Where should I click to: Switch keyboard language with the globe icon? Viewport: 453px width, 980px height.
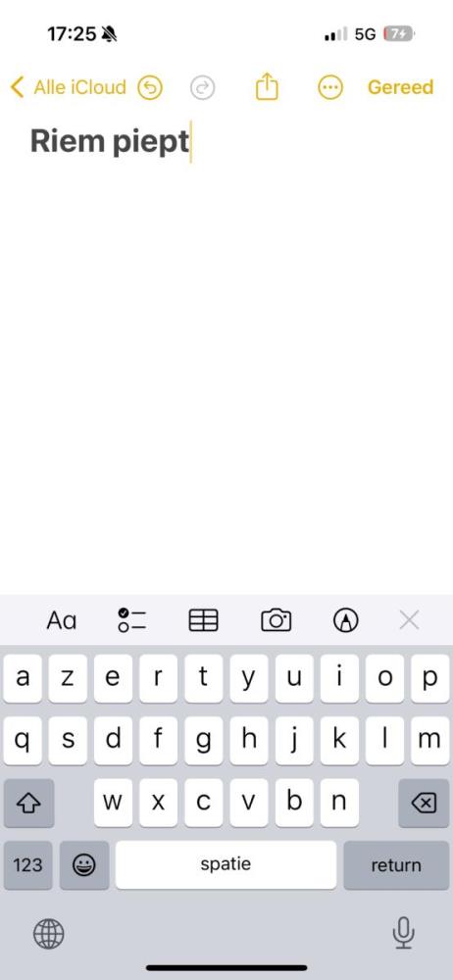click(x=48, y=934)
